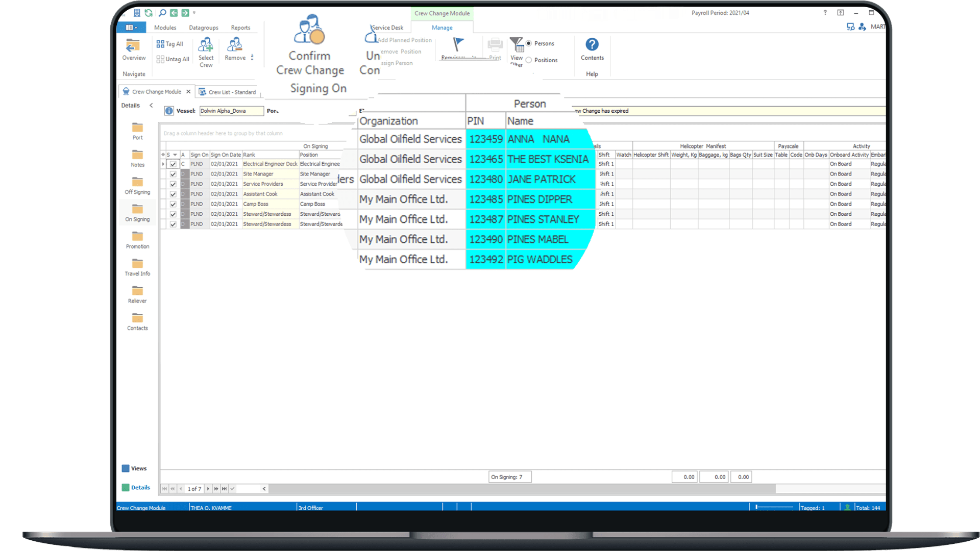This screenshot has height=551, width=980.
Task: Toggle checkbox for Camp Boss row
Action: point(173,204)
